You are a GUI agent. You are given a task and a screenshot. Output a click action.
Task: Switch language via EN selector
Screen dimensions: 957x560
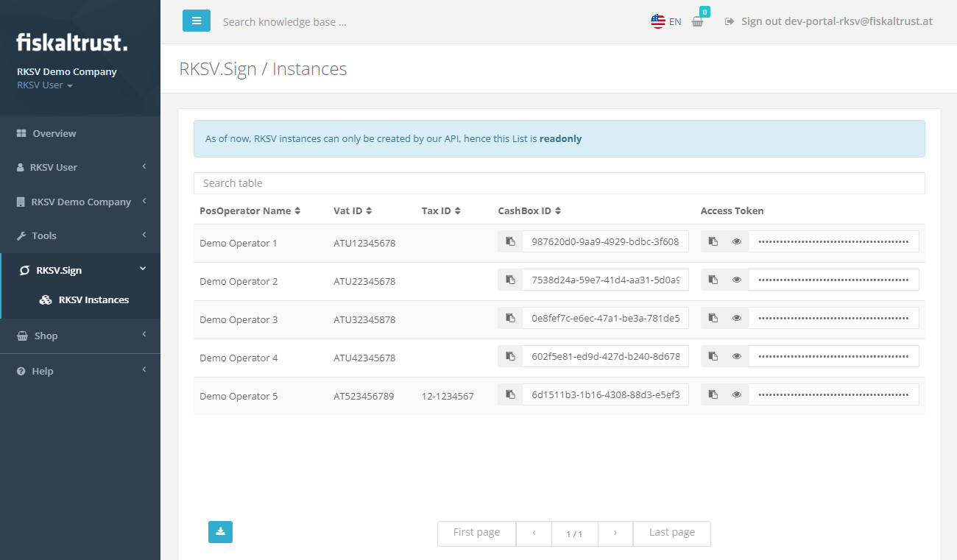(x=675, y=21)
